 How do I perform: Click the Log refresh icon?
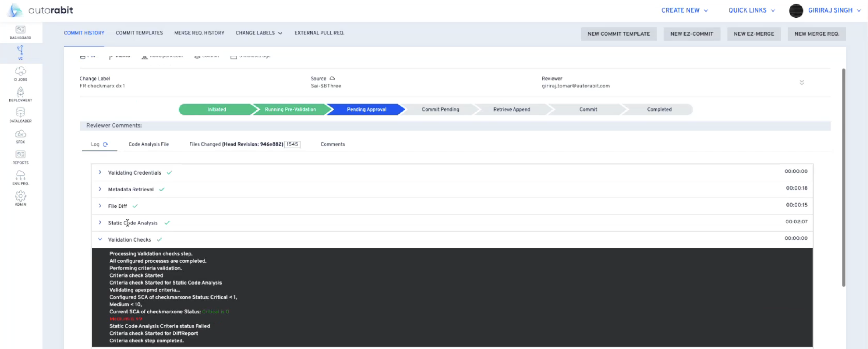click(x=106, y=144)
